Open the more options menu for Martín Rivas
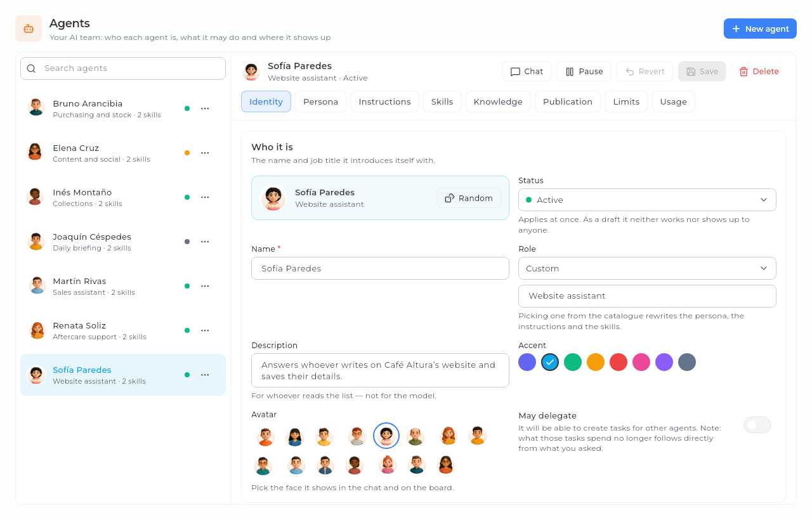 pyautogui.click(x=205, y=286)
